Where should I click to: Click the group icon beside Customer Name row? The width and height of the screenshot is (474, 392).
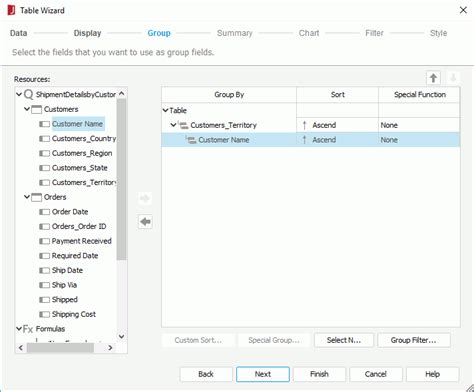[x=191, y=140]
